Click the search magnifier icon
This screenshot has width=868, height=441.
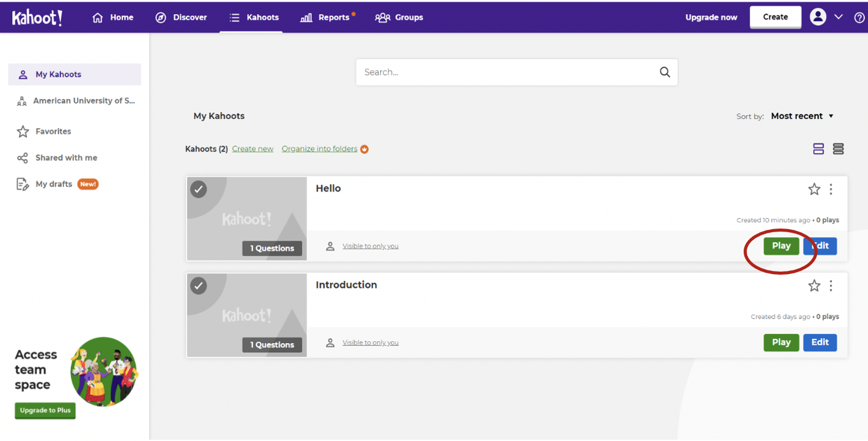point(665,72)
